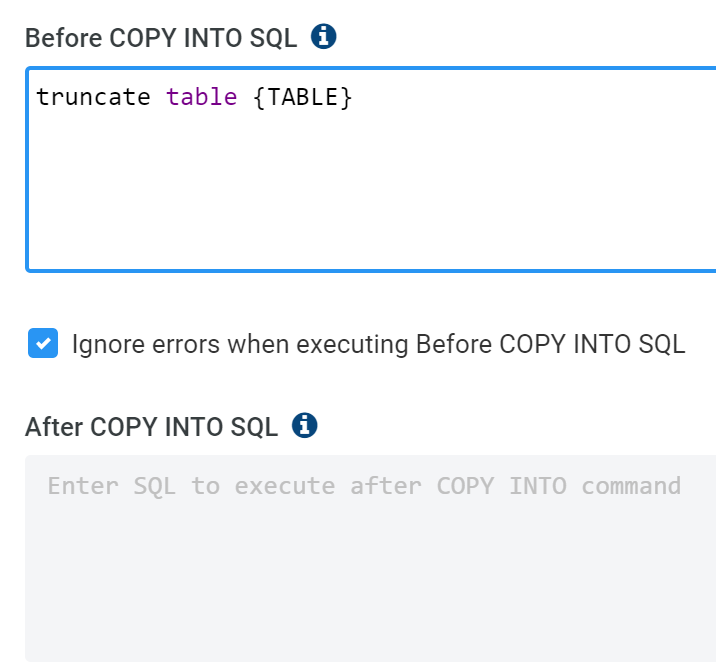Place cursor on the word 'truncate'
716x669 pixels.
[x=93, y=97]
